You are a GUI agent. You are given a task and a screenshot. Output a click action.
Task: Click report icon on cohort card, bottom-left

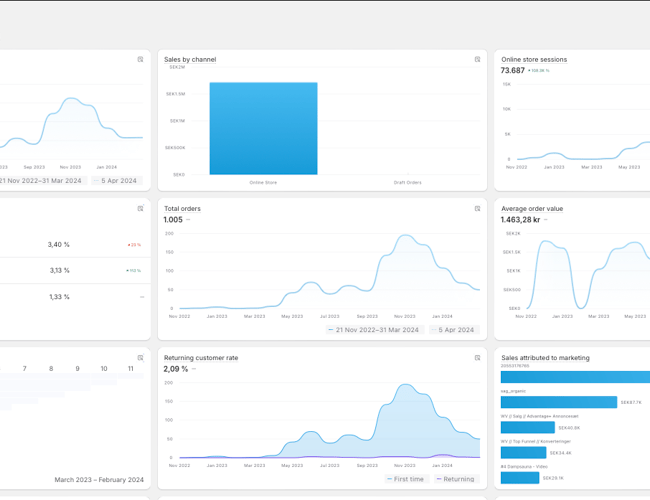point(140,358)
